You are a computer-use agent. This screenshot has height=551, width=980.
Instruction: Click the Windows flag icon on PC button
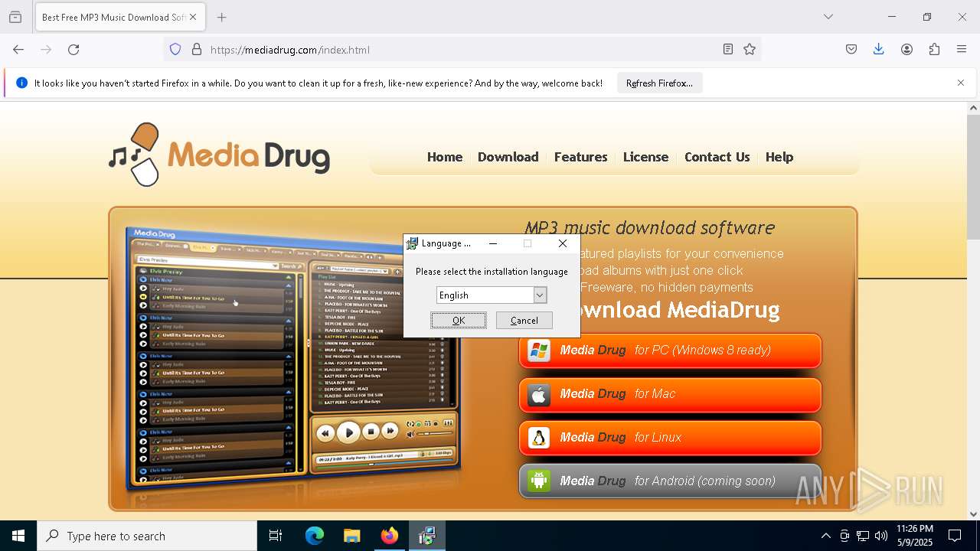(x=539, y=350)
